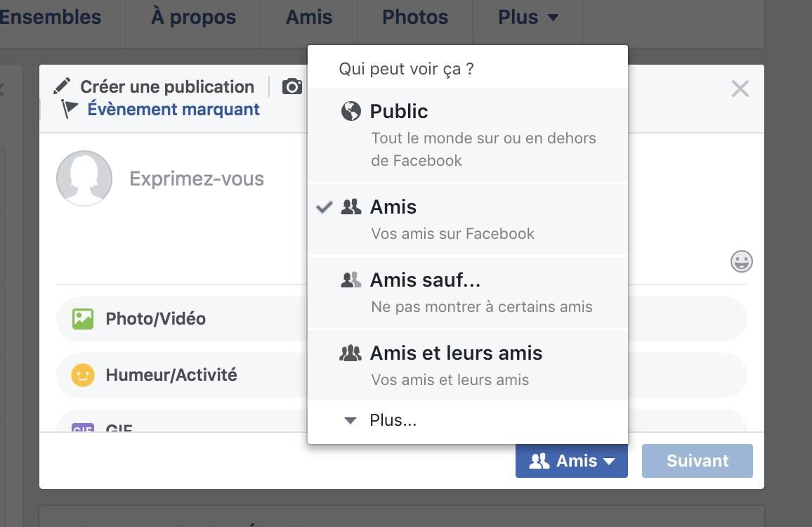The image size is (812, 527).
Task: Click the globe icon beside Public
Action: pyautogui.click(x=351, y=111)
